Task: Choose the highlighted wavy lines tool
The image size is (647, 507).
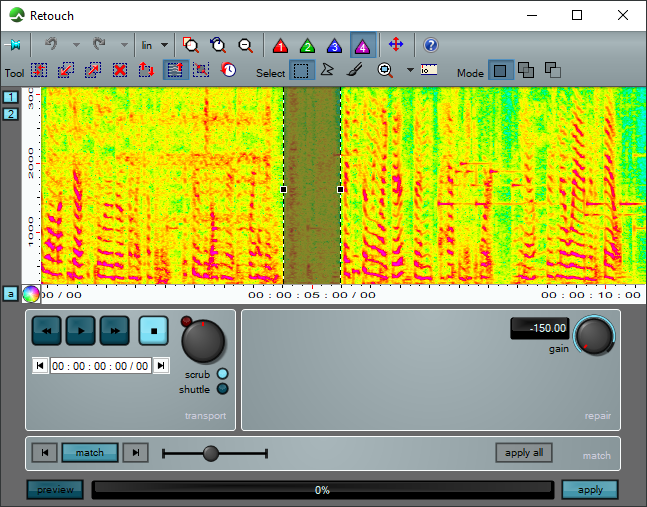Action: (x=176, y=70)
